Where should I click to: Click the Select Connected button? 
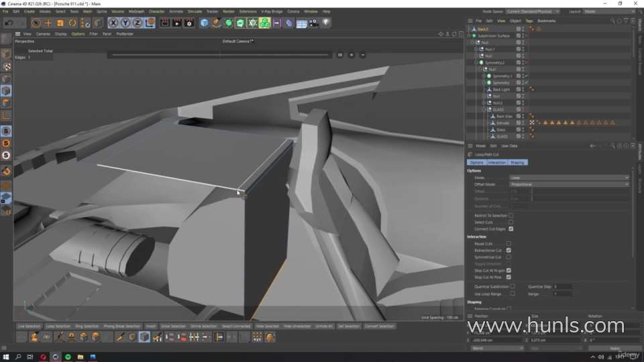(x=236, y=326)
